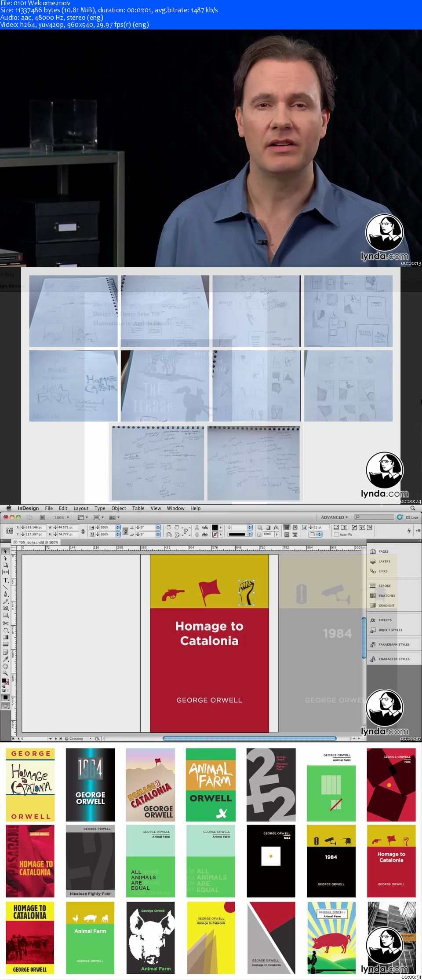422x980 pixels.
Task: Select the Selection tool in InDesign toolbox
Action: tap(6, 551)
